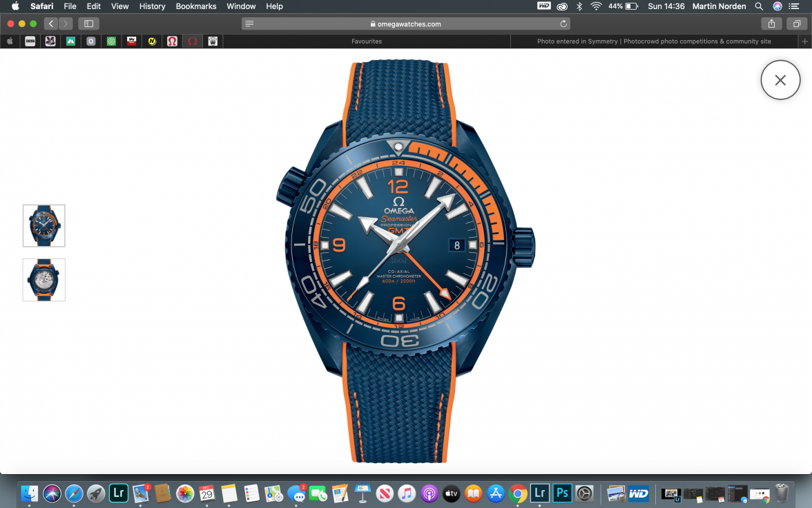This screenshot has width=812, height=508.
Task: Open the WD menu bar icon
Action: point(544,6)
